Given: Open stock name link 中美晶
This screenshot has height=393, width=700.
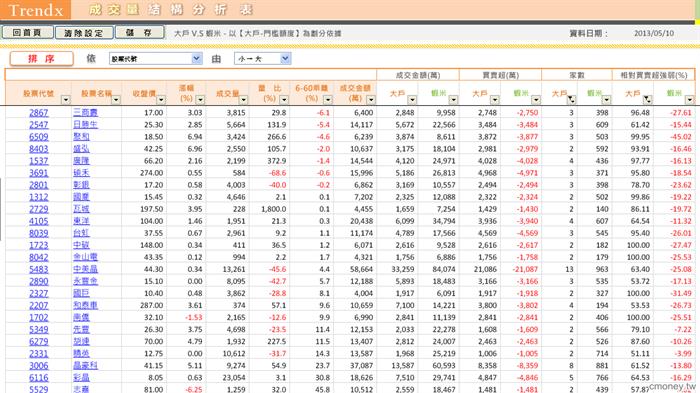Looking at the screenshot, I should [x=85, y=269].
